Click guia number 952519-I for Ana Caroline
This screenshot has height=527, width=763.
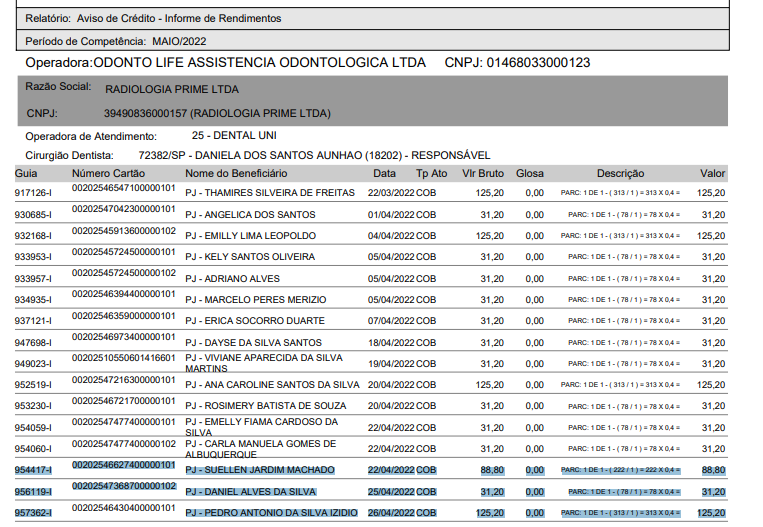(x=33, y=385)
